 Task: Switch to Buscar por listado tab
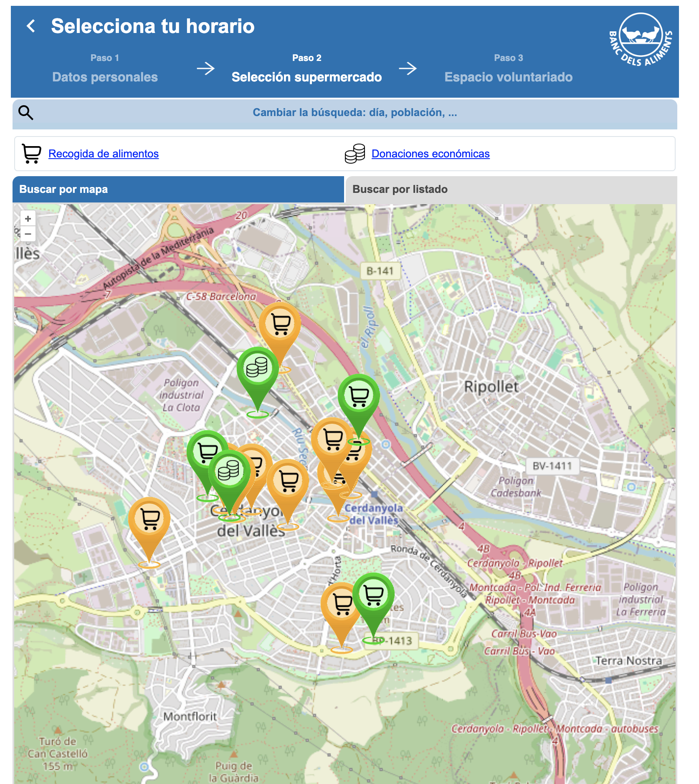(512, 189)
